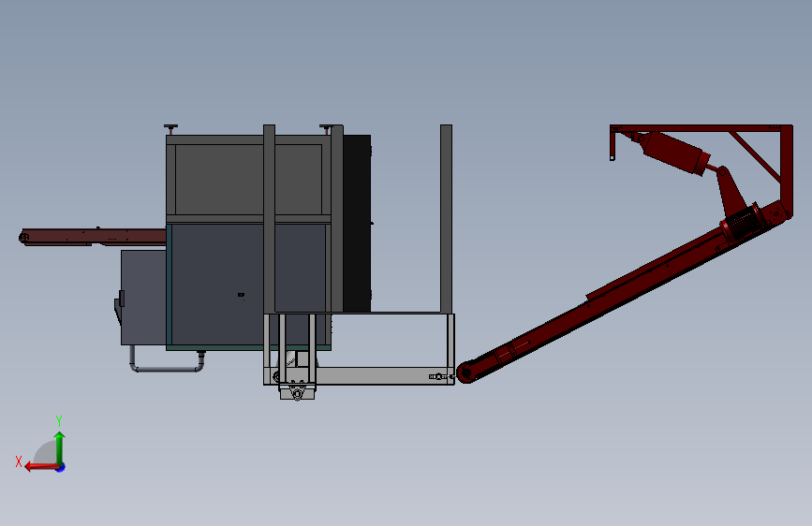This screenshot has height=526, width=812.
Task: Select the black box beside the cabinet
Action: 357,224
